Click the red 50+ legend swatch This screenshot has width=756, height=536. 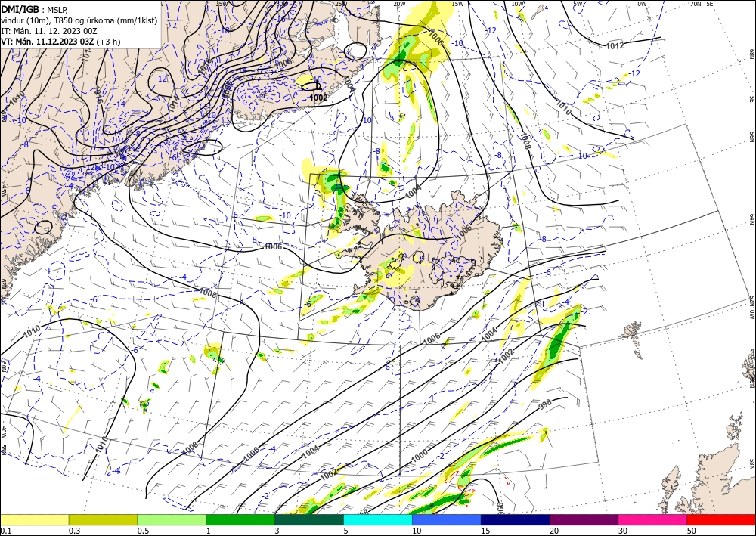[x=721, y=519]
